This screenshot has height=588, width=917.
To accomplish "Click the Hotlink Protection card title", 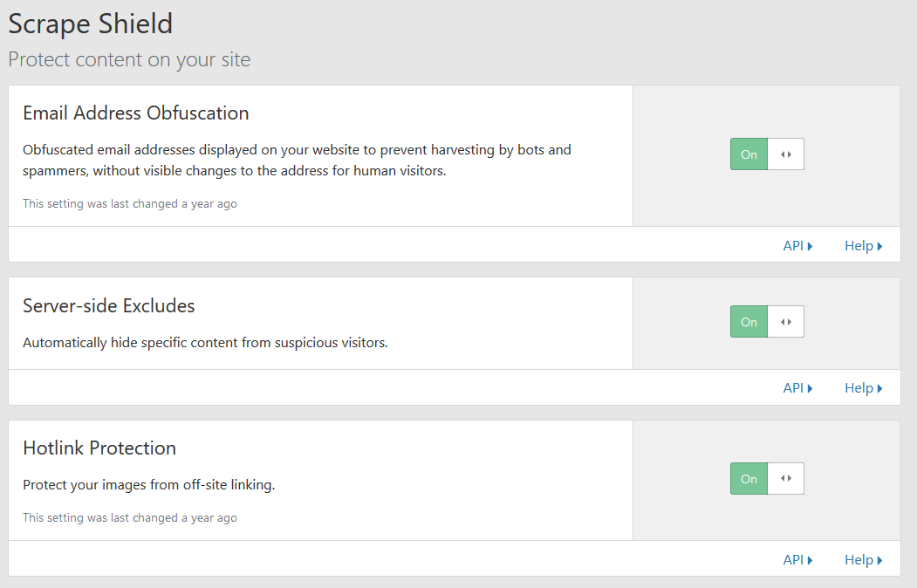I will point(99,448).
